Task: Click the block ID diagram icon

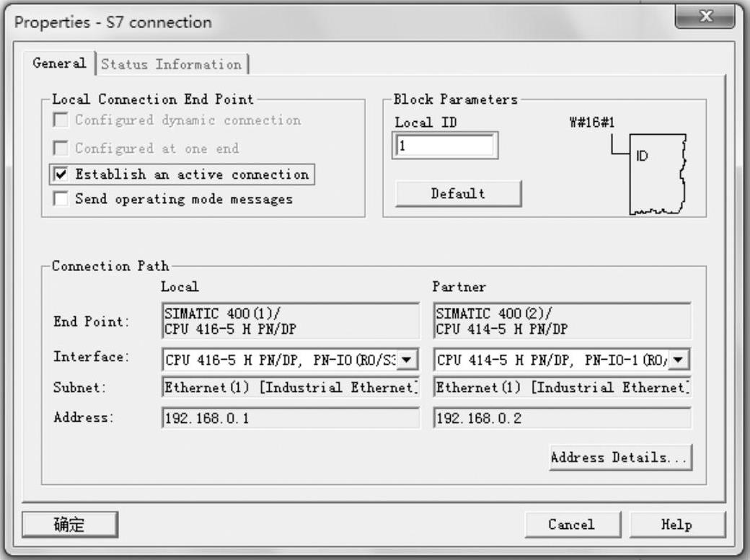Action: point(656,173)
